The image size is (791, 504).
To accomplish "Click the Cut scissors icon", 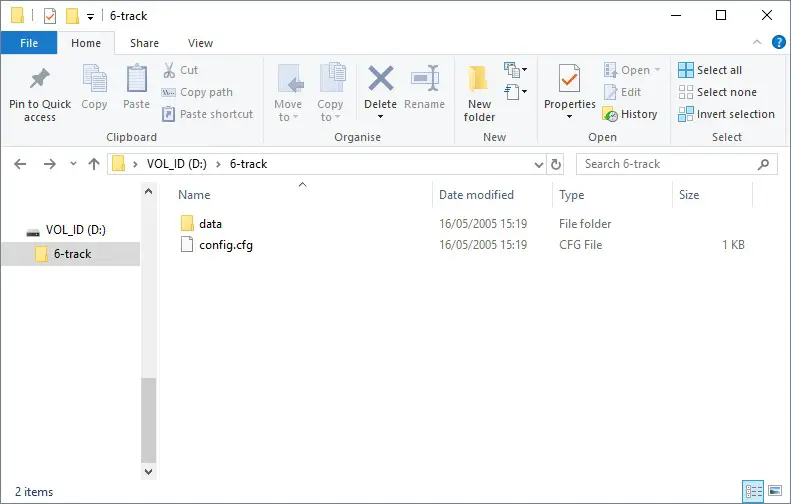I will (169, 70).
